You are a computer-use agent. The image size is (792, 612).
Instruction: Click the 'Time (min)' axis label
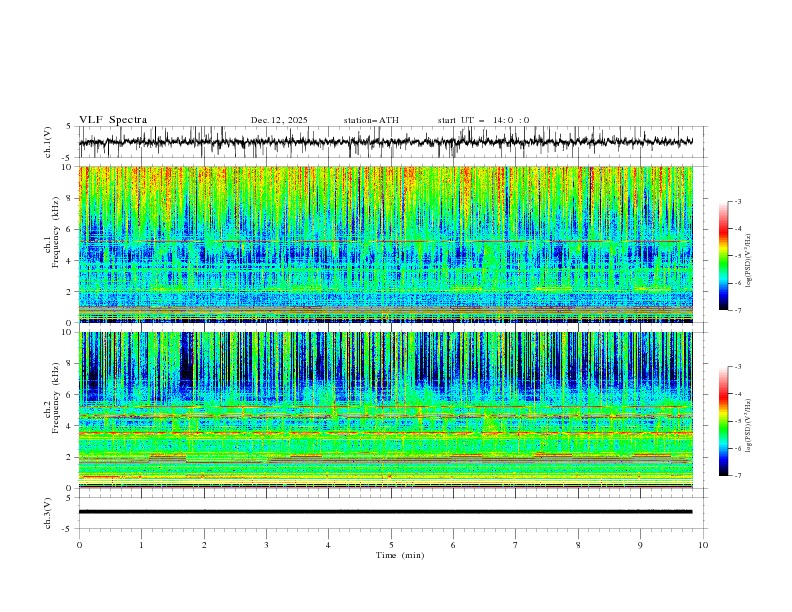coord(400,555)
